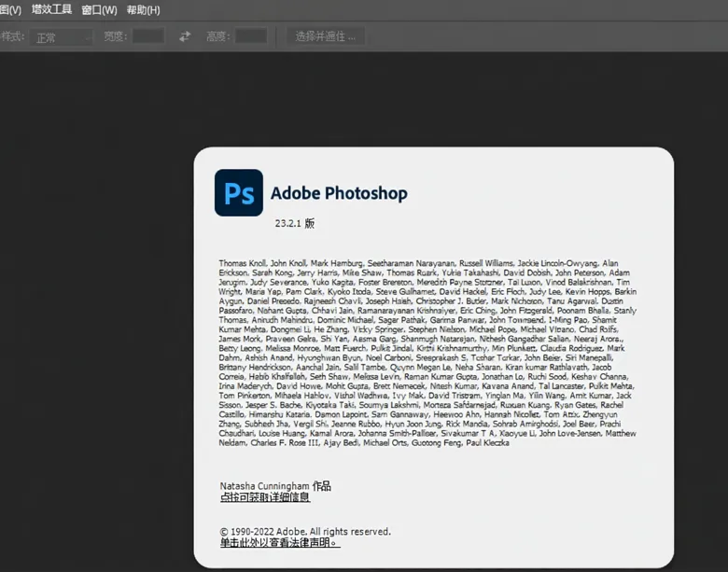The width and height of the screenshot is (728, 572).
Task: Open the 窗口(W) menu
Action: [99, 9]
